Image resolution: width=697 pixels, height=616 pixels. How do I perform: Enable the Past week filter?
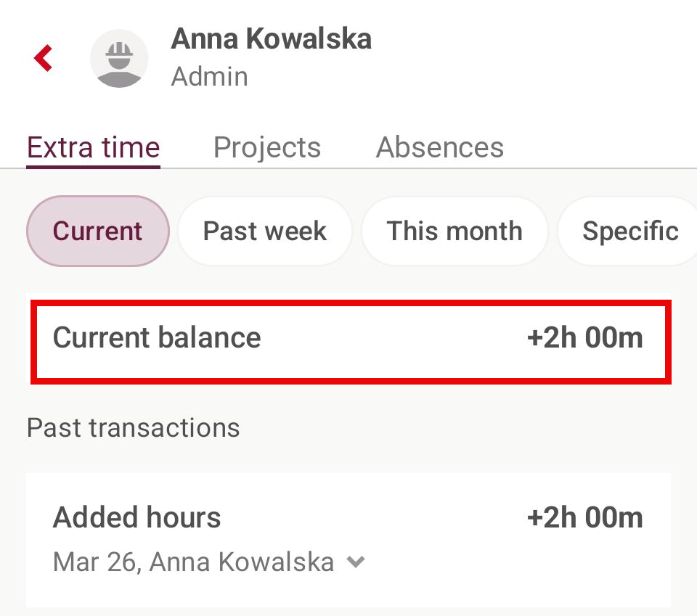click(x=265, y=231)
